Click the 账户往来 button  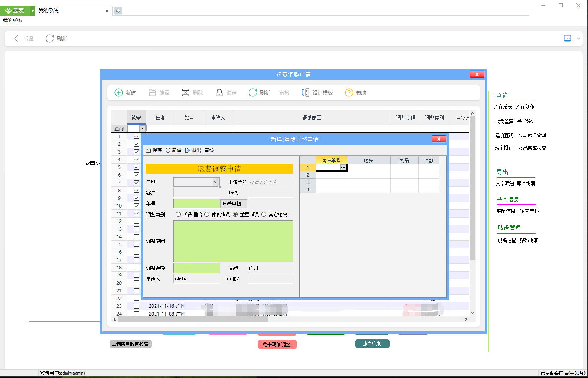372,344
